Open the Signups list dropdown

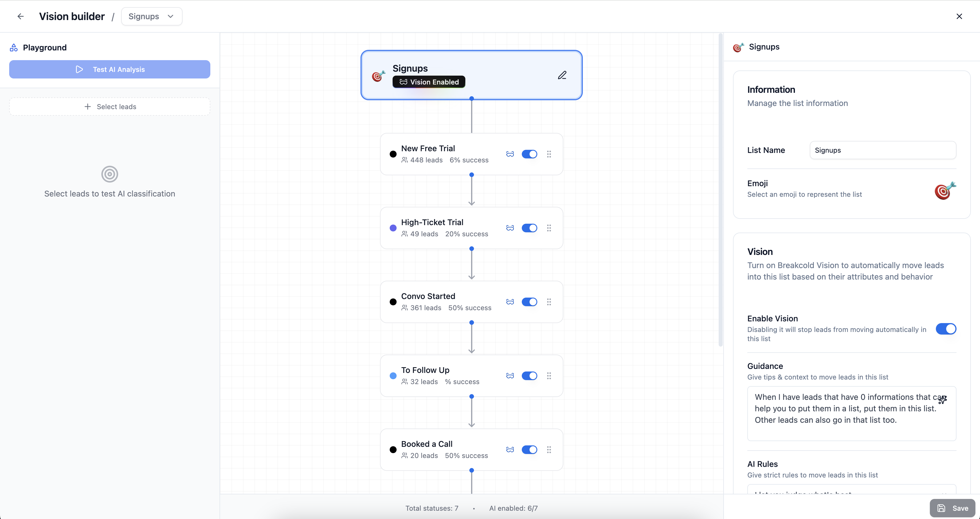(151, 16)
